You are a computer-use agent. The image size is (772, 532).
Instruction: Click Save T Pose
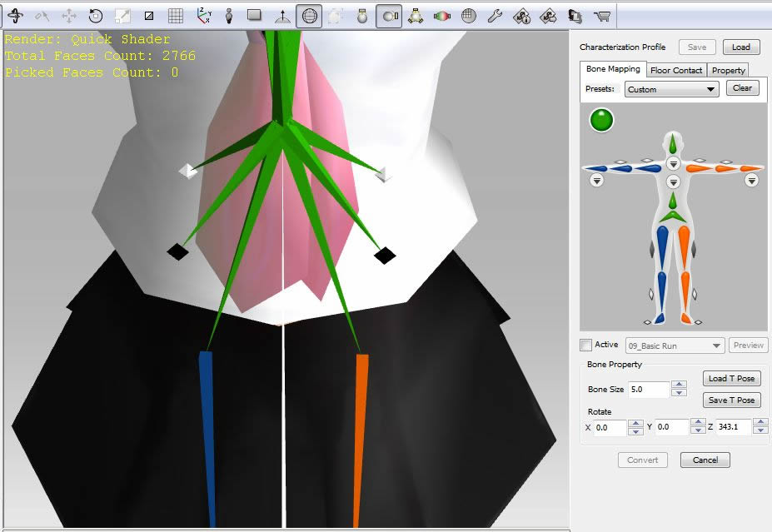pos(732,400)
